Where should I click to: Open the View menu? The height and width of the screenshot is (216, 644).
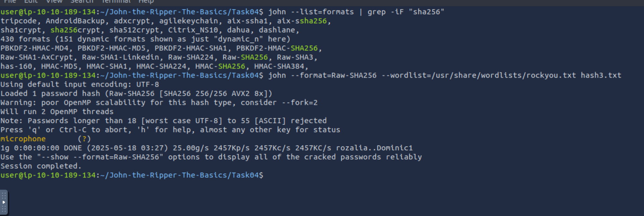pos(54,1)
